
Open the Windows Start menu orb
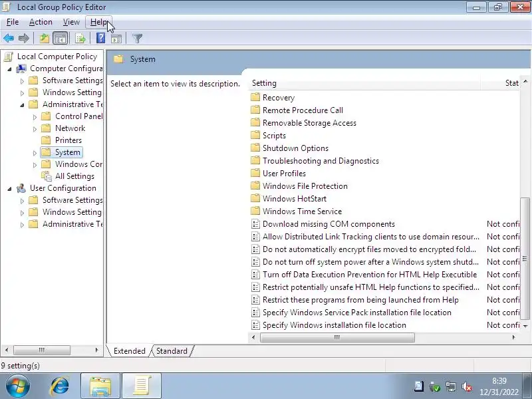point(18,386)
